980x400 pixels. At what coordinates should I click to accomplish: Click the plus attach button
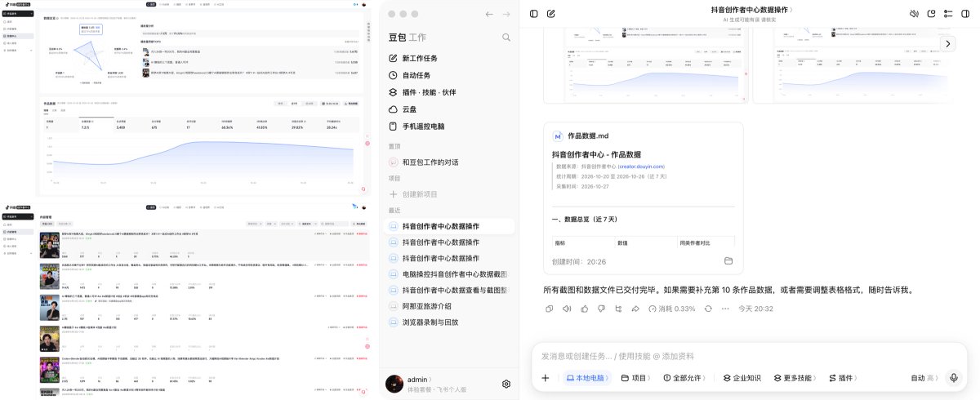(546, 378)
